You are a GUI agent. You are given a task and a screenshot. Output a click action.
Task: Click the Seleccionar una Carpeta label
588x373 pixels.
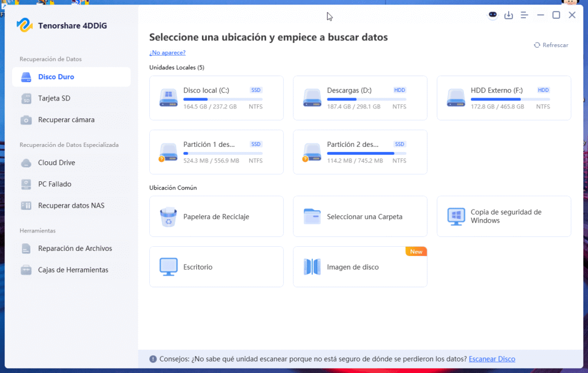[365, 217]
